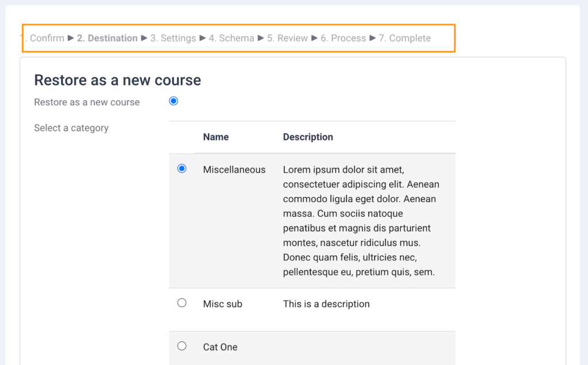Click the arrow between Destination and Settings
The width and height of the screenshot is (588, 365).
[x=144, y=38]
